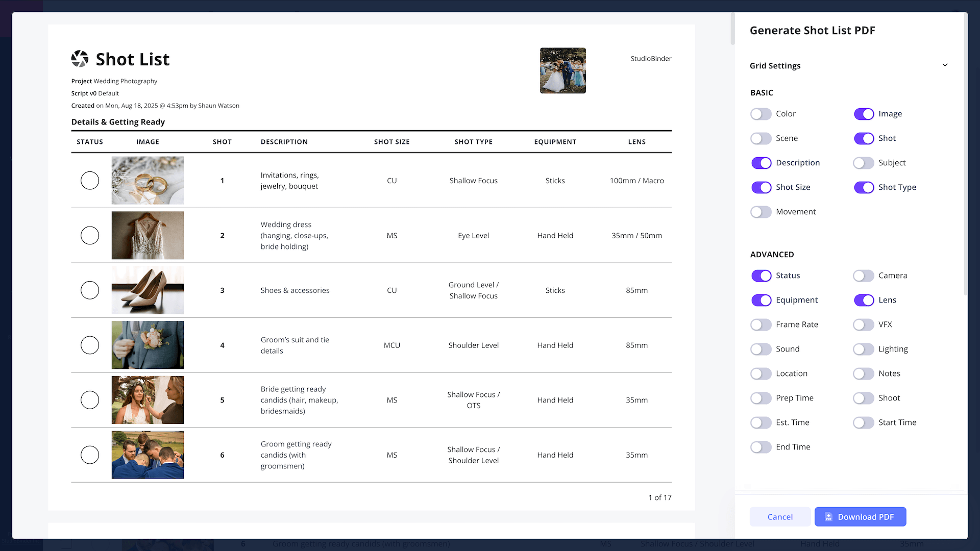This screenshot has width=980, height=551.
Task: Enable the Frame Rate toggle
Action: point(761,324)
